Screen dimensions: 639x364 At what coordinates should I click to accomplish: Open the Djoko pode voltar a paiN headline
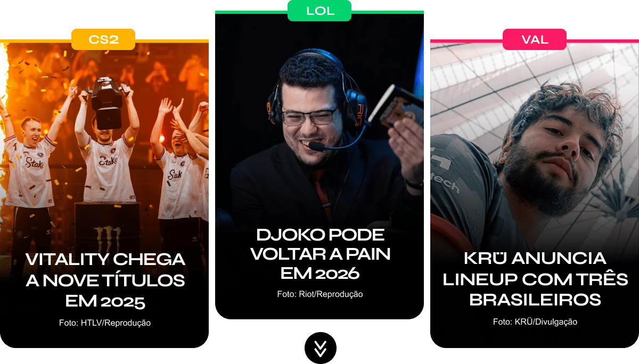pyautogui.click(x=321, y=254)
